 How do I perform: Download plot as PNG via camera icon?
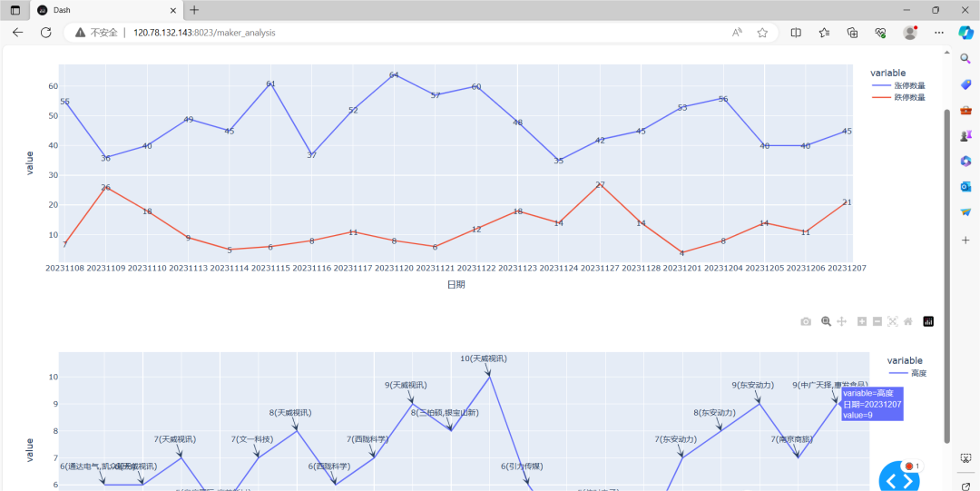point(806,321)
